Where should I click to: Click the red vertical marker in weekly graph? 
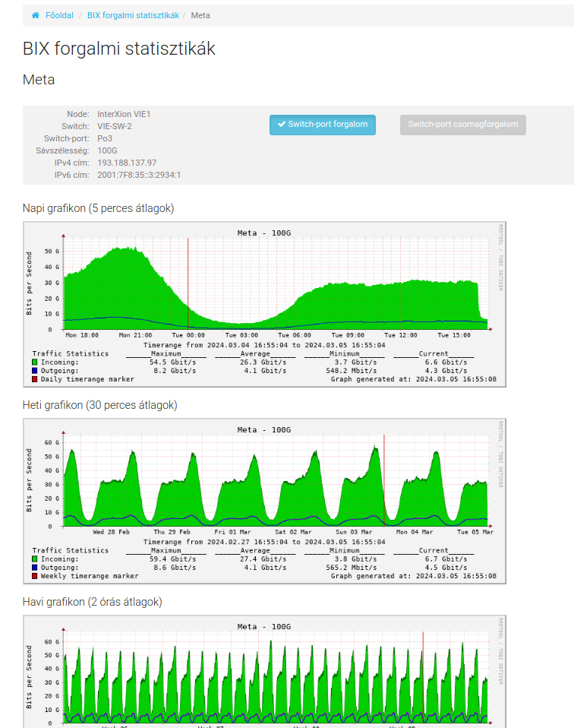point(384,479)
